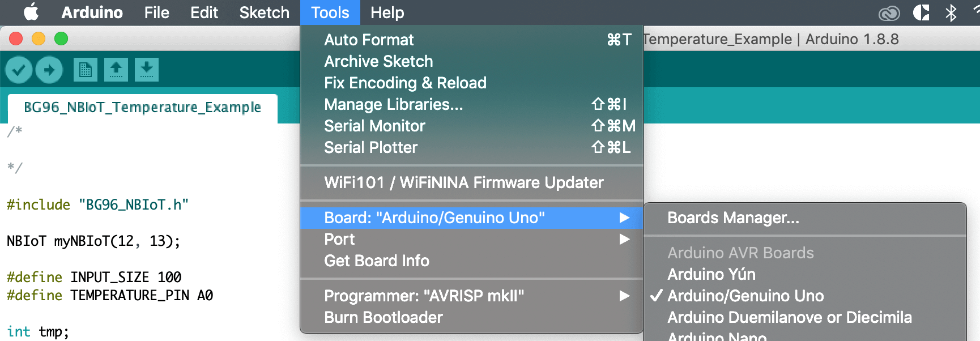This screenshot has width=980, height=341.
Task: Click the status icon left of Bluetooth
Action: pos(922,12)
